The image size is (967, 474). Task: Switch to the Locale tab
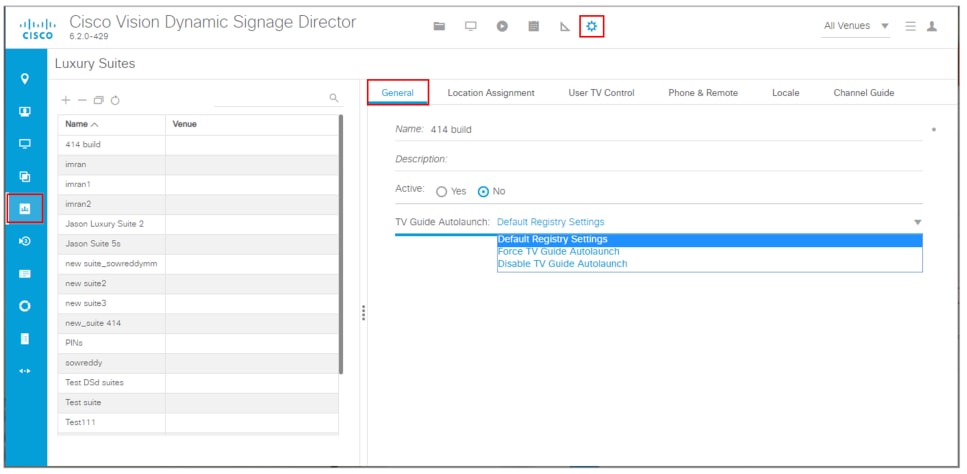point(786,93)
